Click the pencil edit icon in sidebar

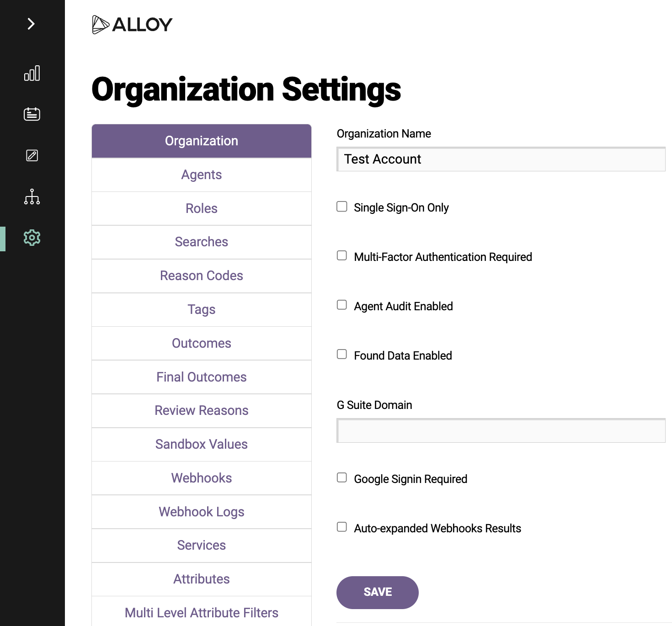(32, 155)
